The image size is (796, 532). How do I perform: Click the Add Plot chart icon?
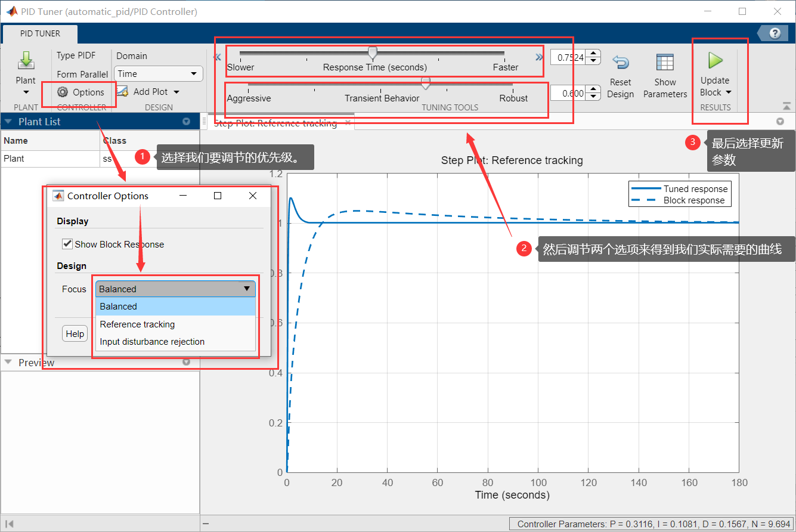click(x=122, y=91)
